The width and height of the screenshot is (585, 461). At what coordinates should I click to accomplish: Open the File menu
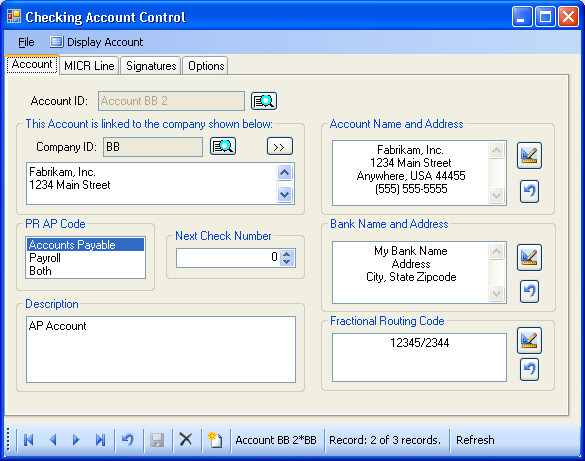coord(26,42)
